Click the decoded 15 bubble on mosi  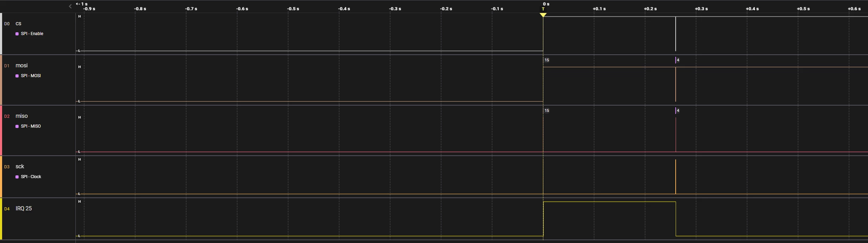pyautogui.click(x=546, y=60)
